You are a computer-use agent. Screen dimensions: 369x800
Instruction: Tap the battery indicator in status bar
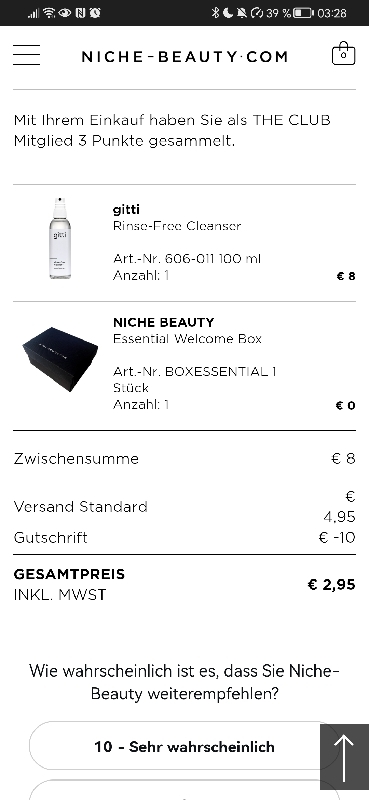(304, 13)
